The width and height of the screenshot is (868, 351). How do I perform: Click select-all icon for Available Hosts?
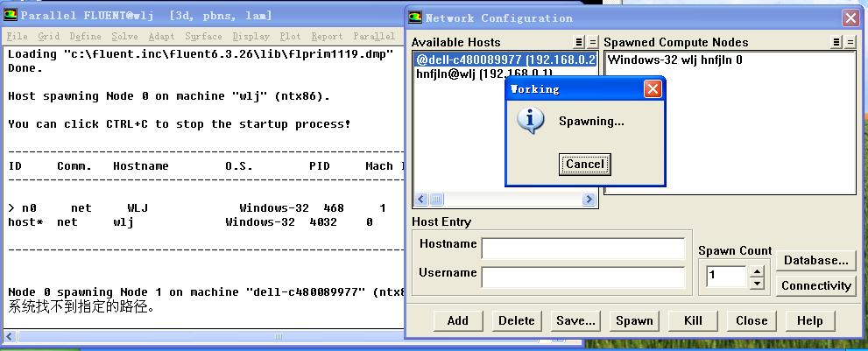(x=578, y=42)
